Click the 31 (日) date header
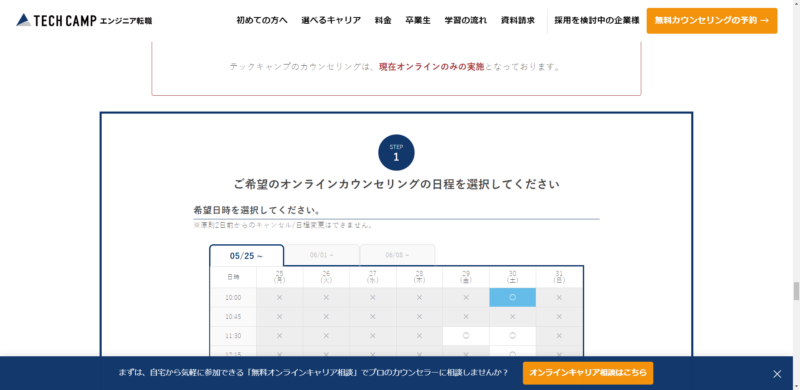The height and width of the screenshot is (390, 800). point(559,277)
